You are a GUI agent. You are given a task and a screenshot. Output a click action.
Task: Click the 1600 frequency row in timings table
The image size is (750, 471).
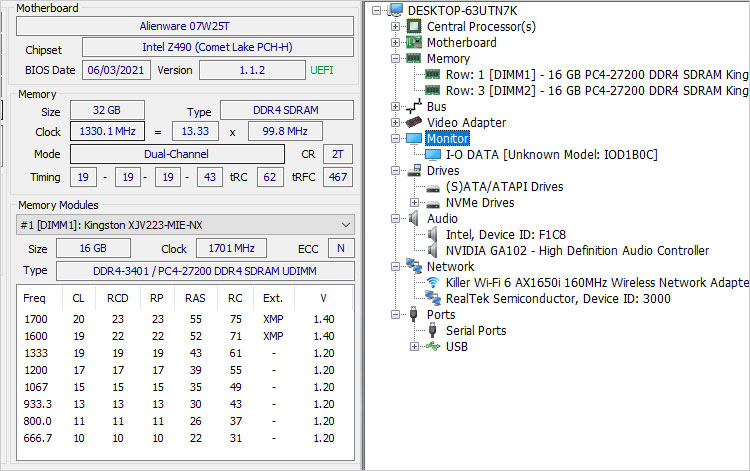[185, 336]
